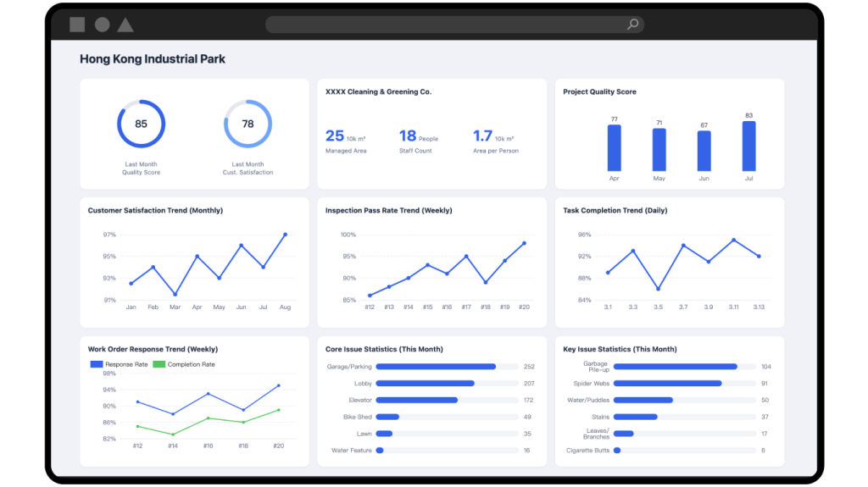This screenshot has width=868, height=487.
Task: Click the circle icon in top bar
Action: (102, 25)
